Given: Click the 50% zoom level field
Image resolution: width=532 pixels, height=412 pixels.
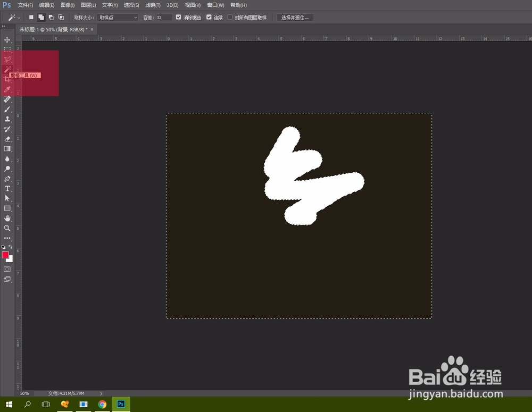Looking at the screenshot, I should tap(24, 393).
